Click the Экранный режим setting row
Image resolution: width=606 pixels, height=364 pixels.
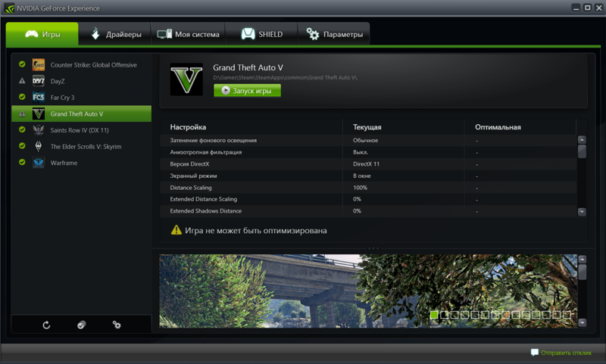[x=368, y=176]
